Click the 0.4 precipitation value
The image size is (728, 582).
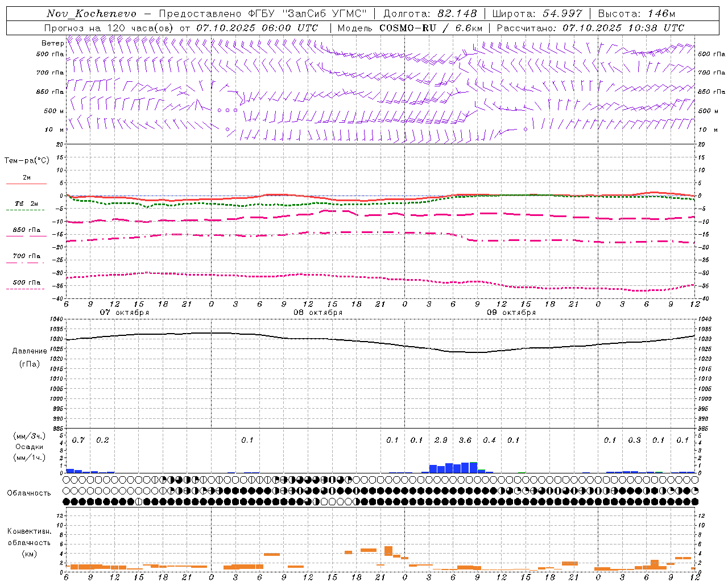click(x=489, y=440)
